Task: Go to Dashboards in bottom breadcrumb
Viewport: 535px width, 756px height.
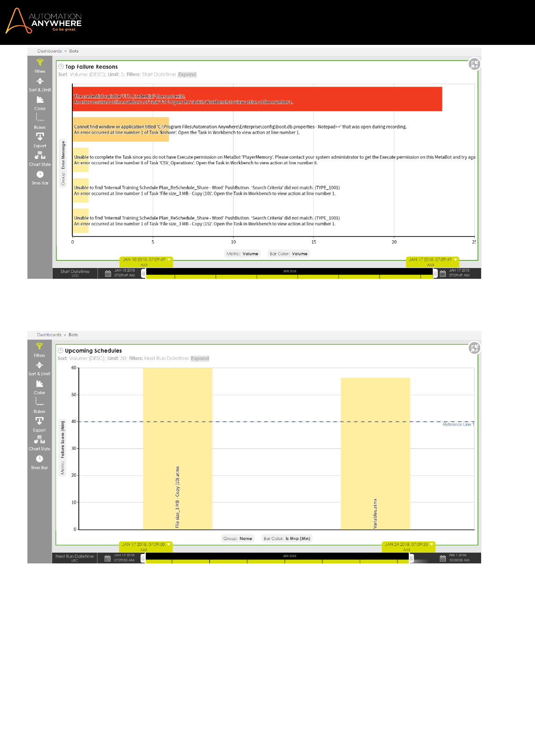Action: coord(49,335)
